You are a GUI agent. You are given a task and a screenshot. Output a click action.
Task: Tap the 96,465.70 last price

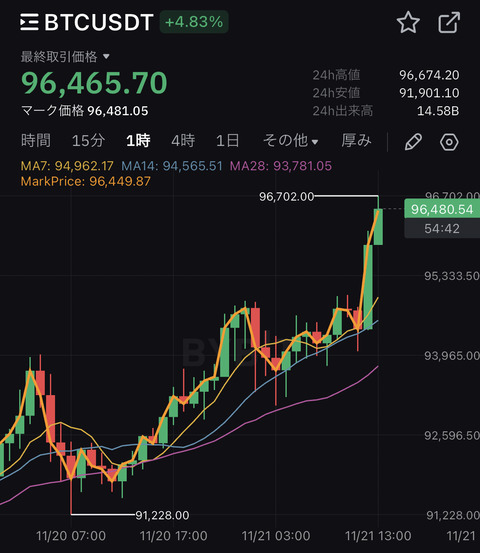(94, 83)
